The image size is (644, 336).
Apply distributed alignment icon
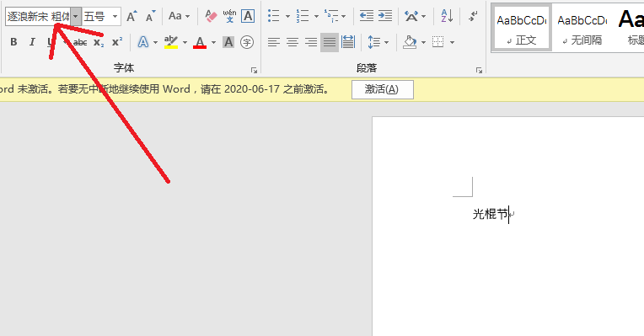(x=348, y=42)
